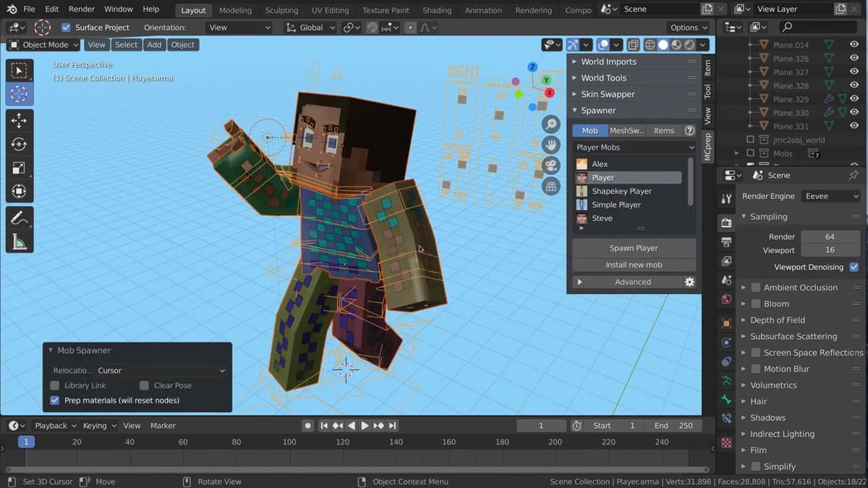Select the Measure tool

(x=19, y=242)
